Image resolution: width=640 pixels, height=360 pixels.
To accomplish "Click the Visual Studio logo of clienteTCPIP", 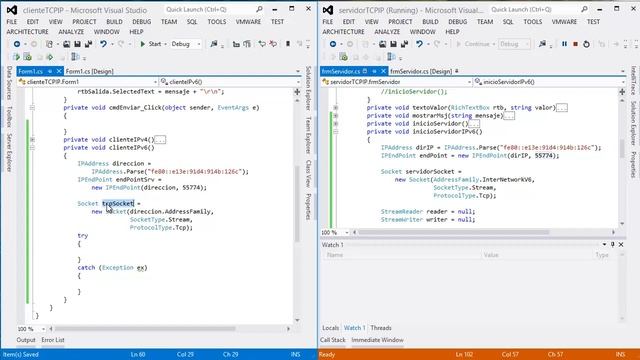I will pyautogui.click(x=12, y=10).
